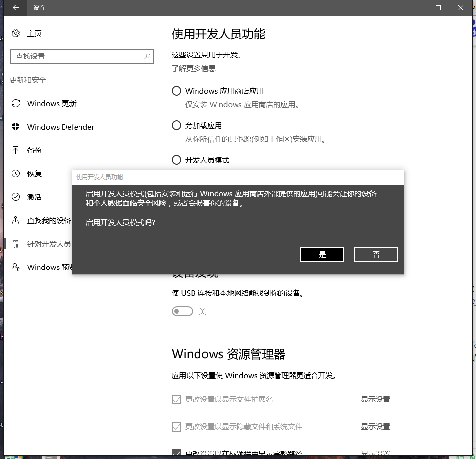The height and width of the screenshot is (459, 476).
Task: Go to 激活 settings page
Action: click(x=34, y=197)
